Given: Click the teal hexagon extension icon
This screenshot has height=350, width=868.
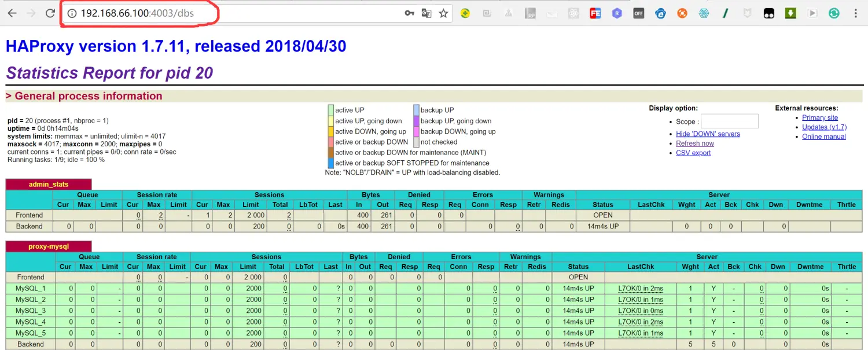Looking at the screenshot, I should 704,13.
